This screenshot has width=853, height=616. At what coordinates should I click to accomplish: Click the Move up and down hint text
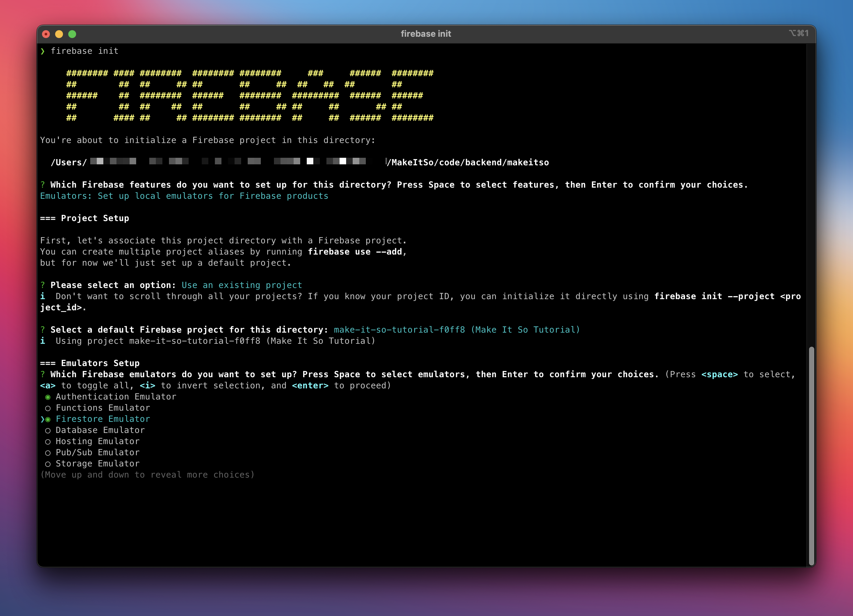(x=147, y=475)
